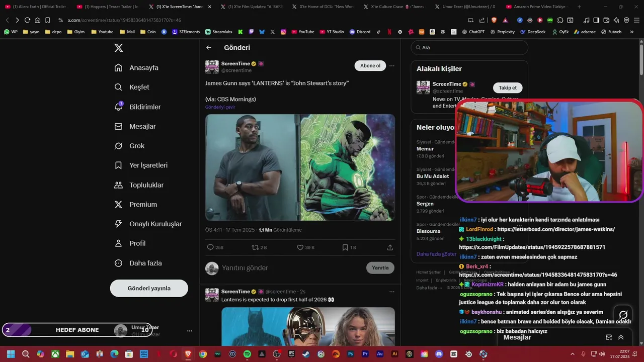Switch to X'te Home of DCU tab
The width and height of the screenshot is (644, 362).
[x=322, y=7]
